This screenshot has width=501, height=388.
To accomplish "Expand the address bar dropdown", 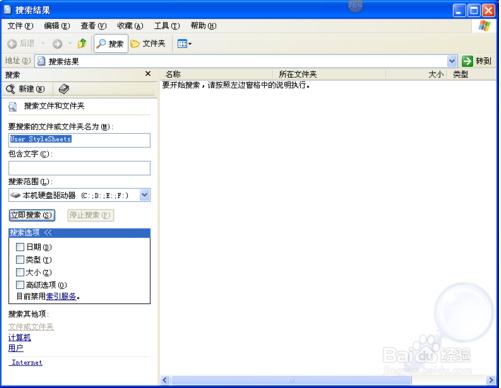I will point(452,61).
